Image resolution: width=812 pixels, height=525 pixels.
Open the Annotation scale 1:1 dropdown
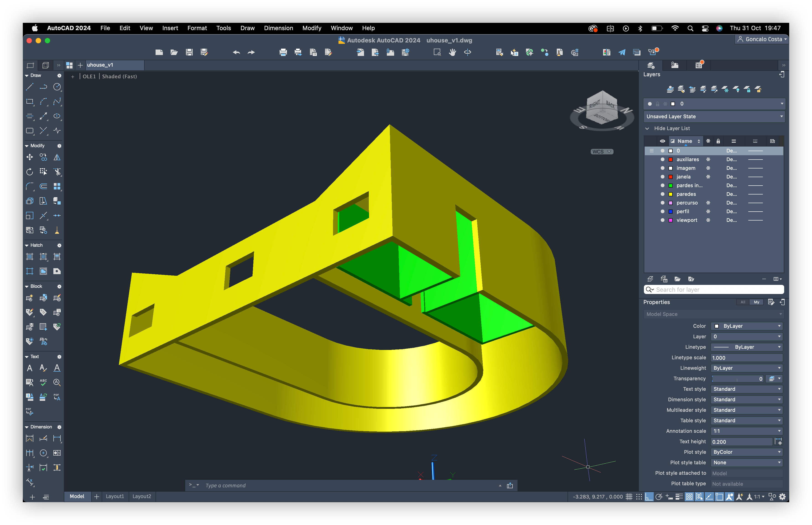coord(747,431)
